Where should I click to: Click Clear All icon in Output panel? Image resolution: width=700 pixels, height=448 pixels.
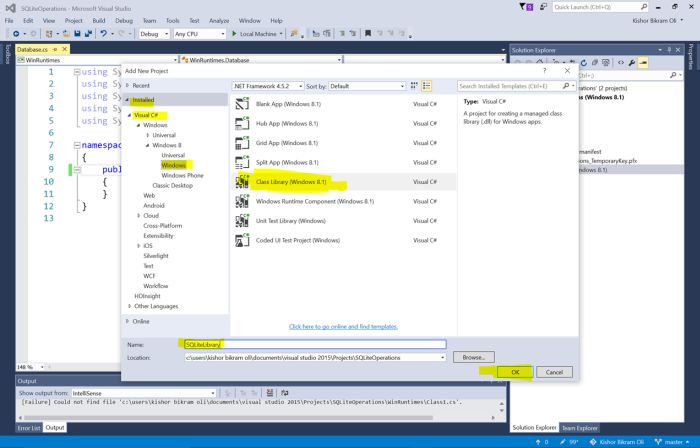click(x=270, y=393)
